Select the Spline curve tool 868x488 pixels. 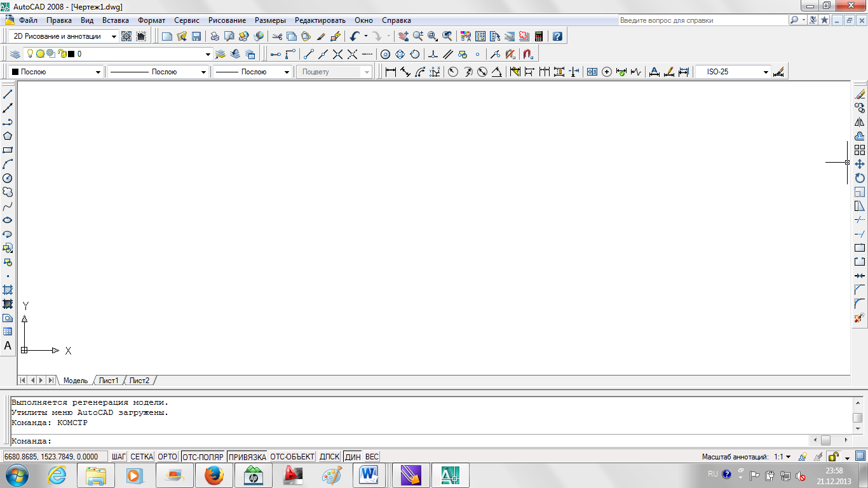(x=8, y=207)
